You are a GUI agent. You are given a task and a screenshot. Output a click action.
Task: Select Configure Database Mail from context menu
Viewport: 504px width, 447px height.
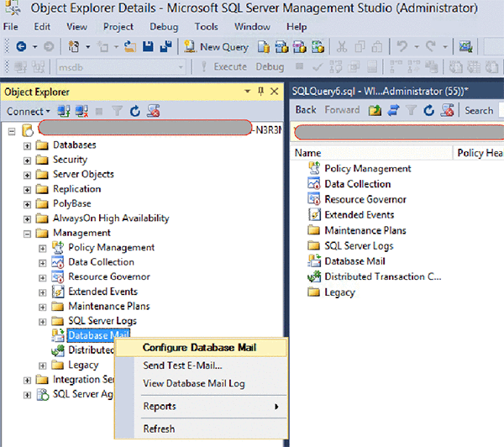pyautogui.click(x=201, y=347)
